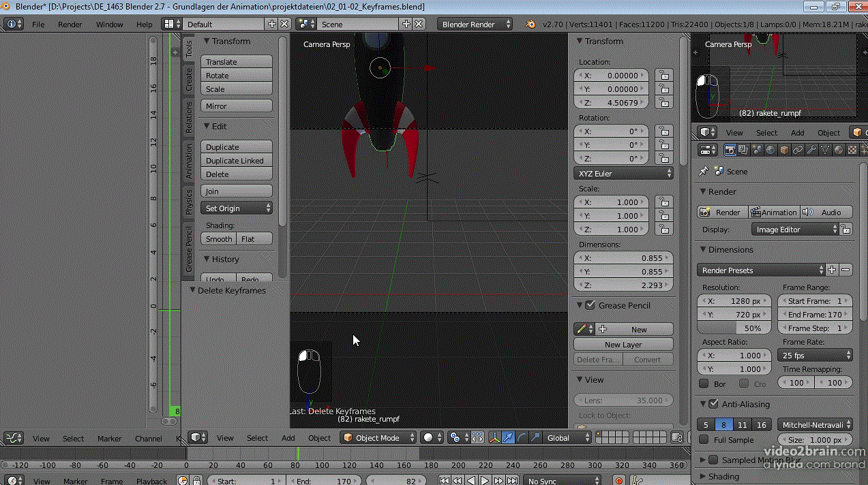Open the 25 fps frame rate dropdown
This screenshot has height=485, width=868.
point(815,355)
